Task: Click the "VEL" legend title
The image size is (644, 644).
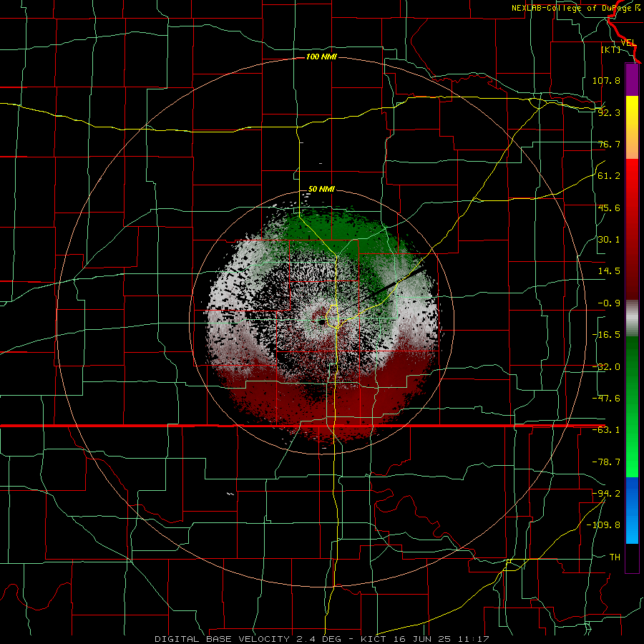Action: point(628,43)
